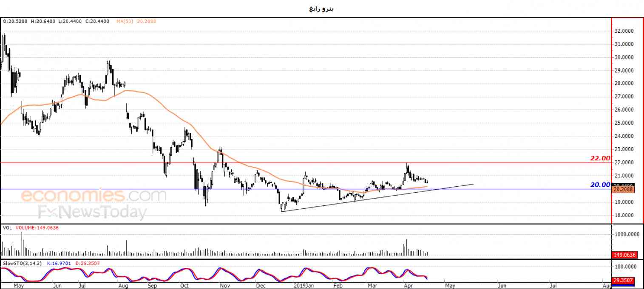This screenshot has width=644, height=289.
Task: Click the low value "L:20.4400"
Action: point(71,21)
